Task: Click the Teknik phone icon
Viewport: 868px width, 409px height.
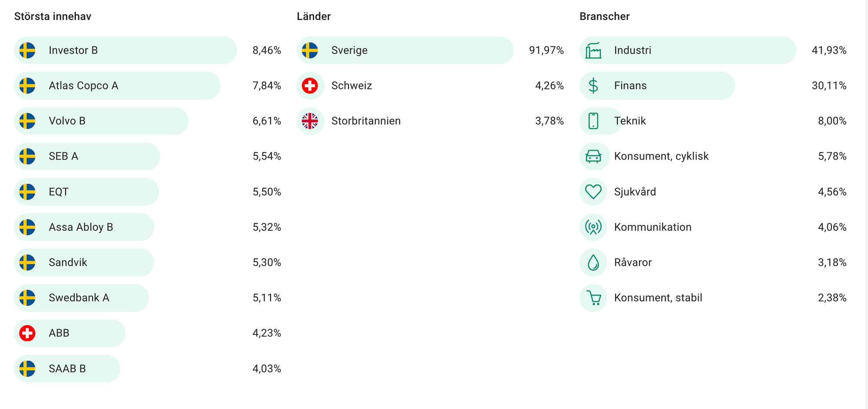Action: click(x=593, y=121)
